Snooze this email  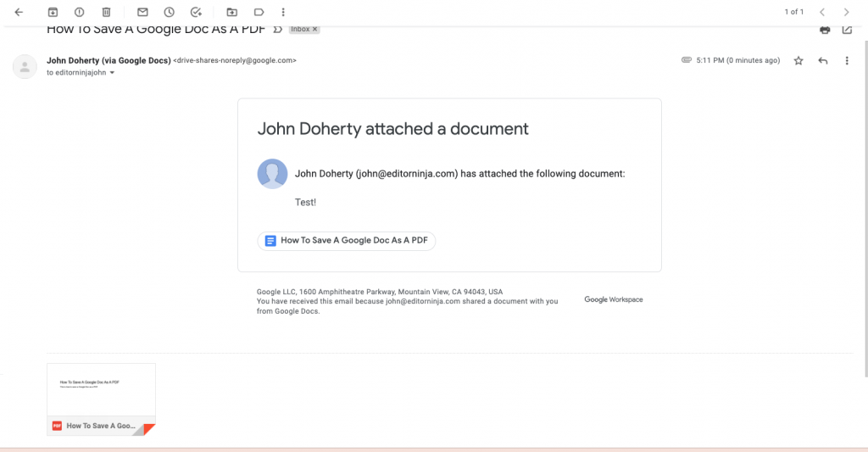(x=169, y=12)
